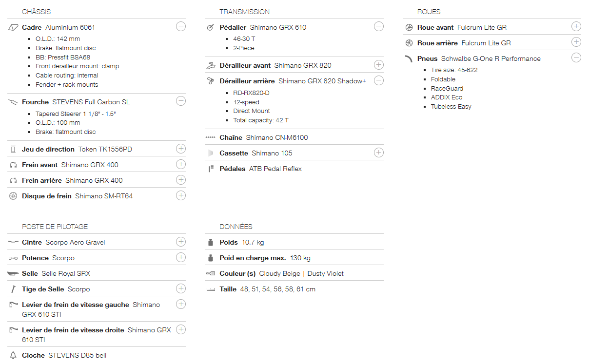Expand Dérailleur avant Shimano GRX 820

tap(378, 64)
